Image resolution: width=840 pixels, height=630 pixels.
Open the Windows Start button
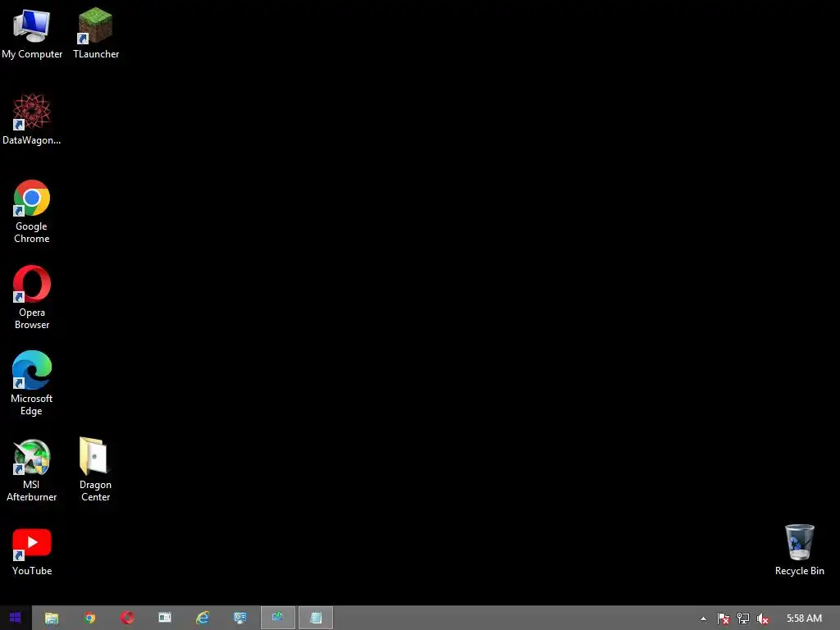tap(15, 618)
